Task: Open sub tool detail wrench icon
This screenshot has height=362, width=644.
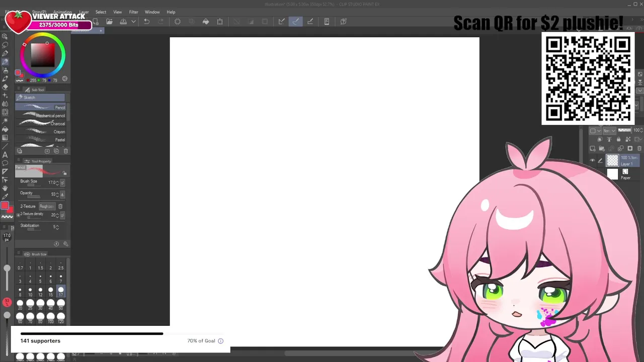Action: pyautogui.click(x=65, y=244)
